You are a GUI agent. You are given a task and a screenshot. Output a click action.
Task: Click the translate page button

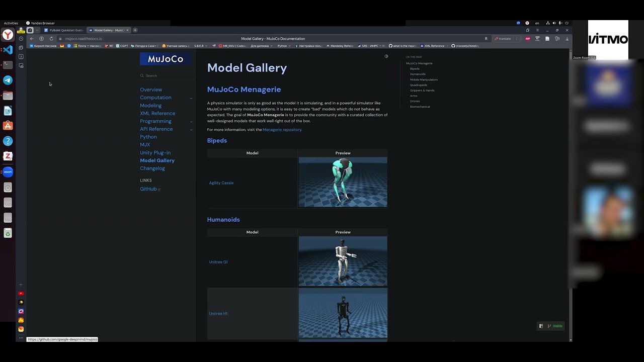point(503,39)
